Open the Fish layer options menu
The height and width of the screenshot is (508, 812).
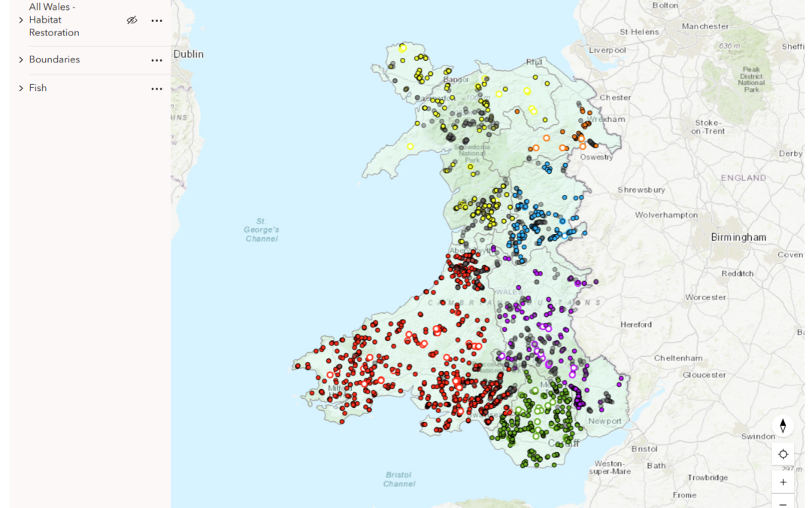click(157, 89)
